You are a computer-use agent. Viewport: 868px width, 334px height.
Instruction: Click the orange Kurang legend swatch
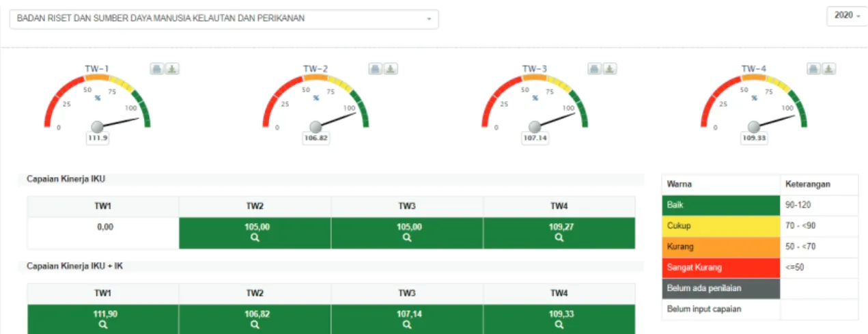pos(721,247)
